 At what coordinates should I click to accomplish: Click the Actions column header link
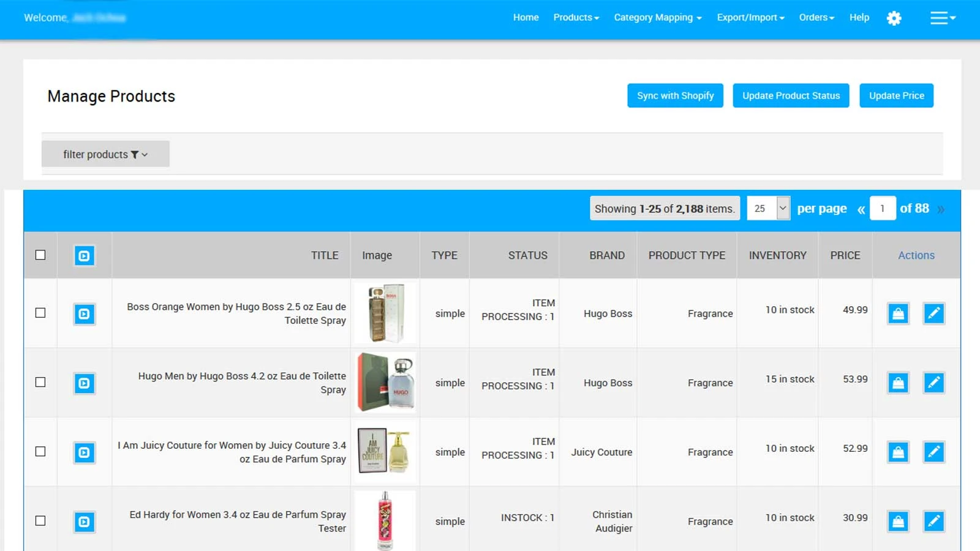coord(916,255)
